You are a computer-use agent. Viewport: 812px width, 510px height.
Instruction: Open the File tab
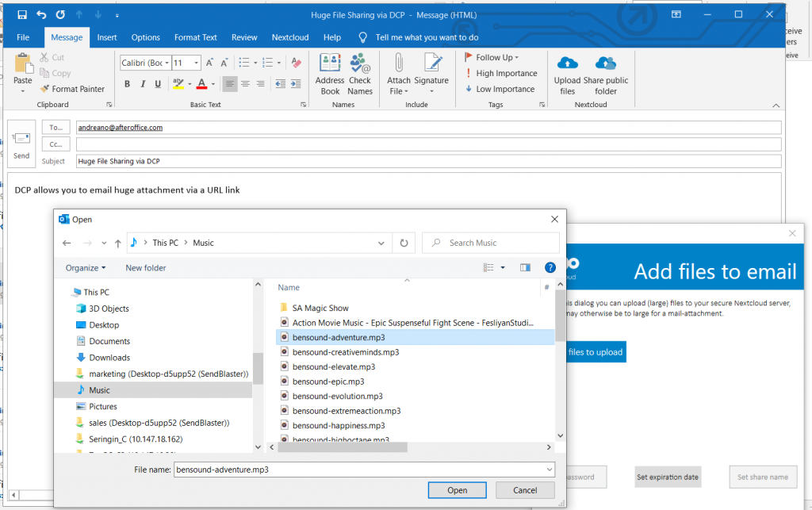(23, 37)
